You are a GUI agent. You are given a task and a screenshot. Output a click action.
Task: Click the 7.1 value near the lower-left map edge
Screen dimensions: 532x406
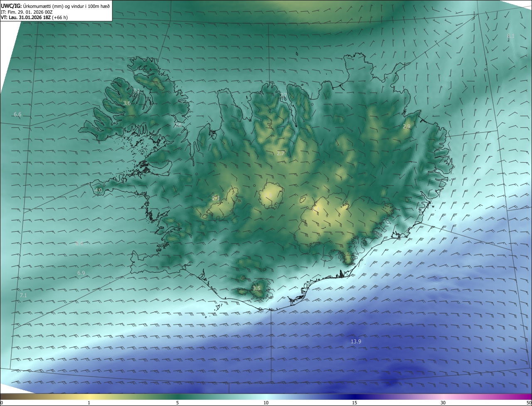click(x=23, y=295)
